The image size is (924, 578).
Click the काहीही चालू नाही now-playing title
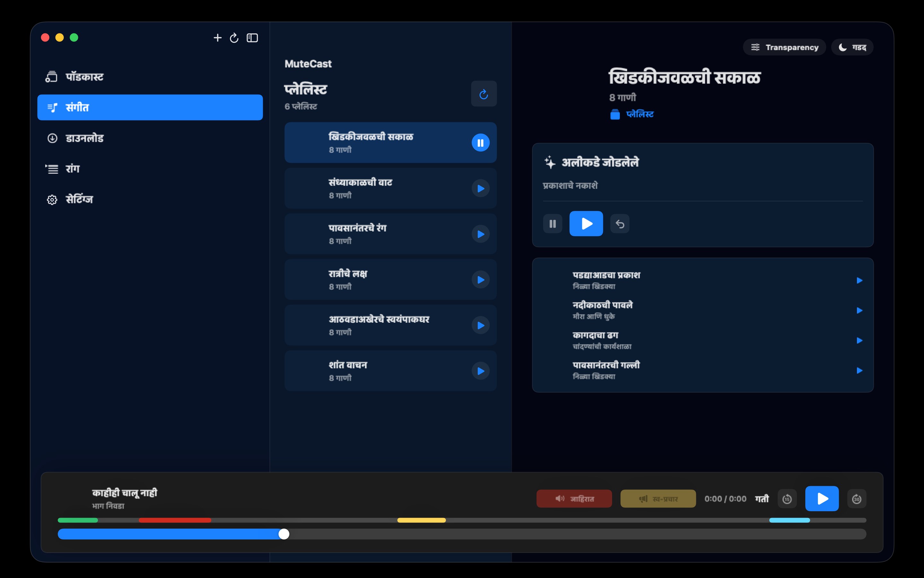point(124,493)
